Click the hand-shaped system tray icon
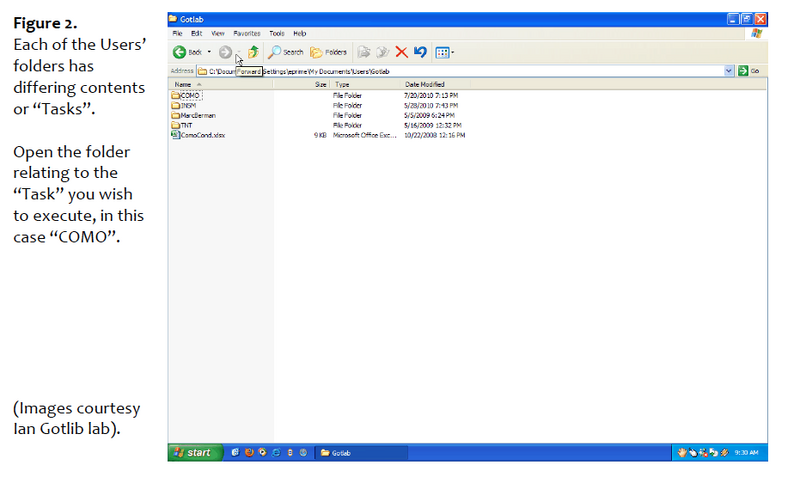800x477 pixels. point(682,453)
